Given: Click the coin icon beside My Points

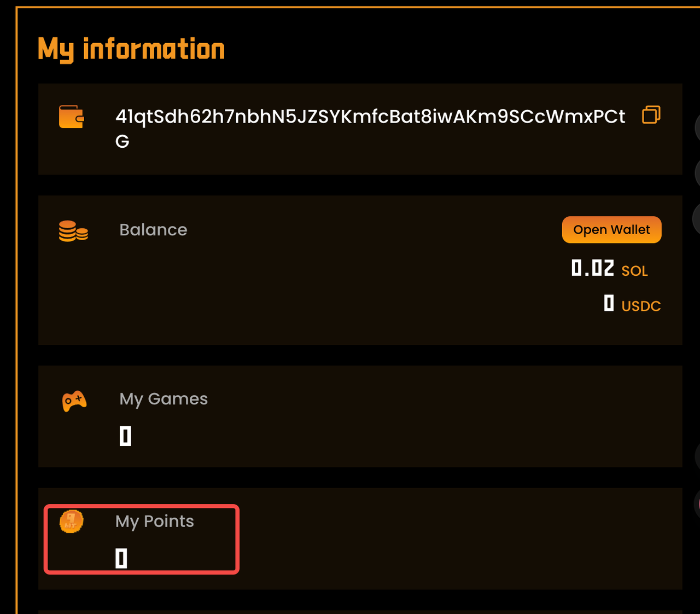Looking at the screenshot, I should pyautogui.click(x=71, y=521).
